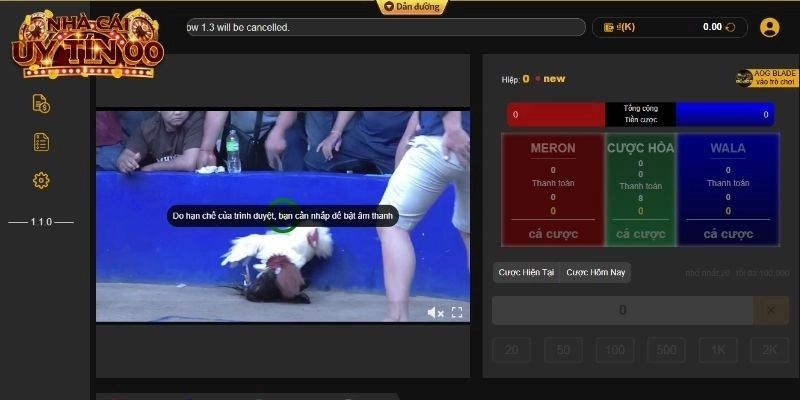Open settings gear in sidebar
800x400 pixels.
[x=41, y=181]
